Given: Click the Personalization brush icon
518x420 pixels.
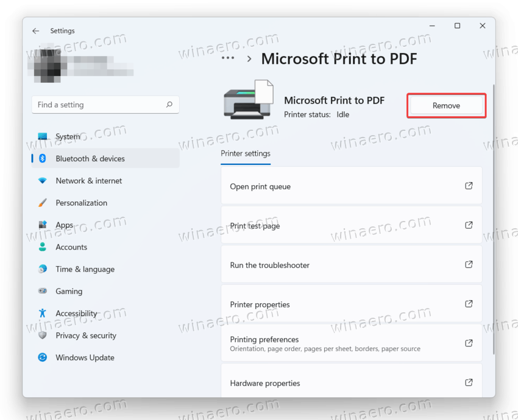Looking at the screenshot, I should pyautogui.click(x=42, y=203).
